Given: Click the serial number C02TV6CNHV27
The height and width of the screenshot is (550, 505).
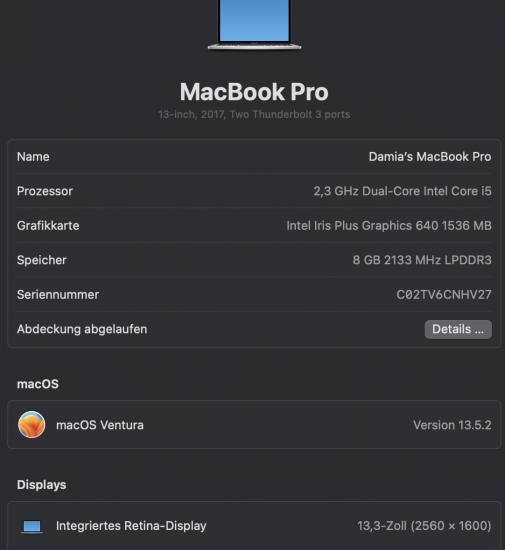Looking at the screenshot, I should 444,294.
